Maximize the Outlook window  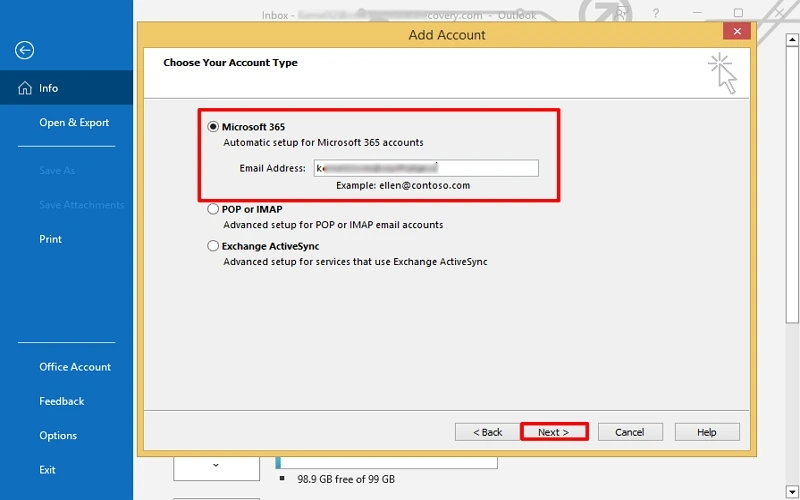[x=738, y=13]
